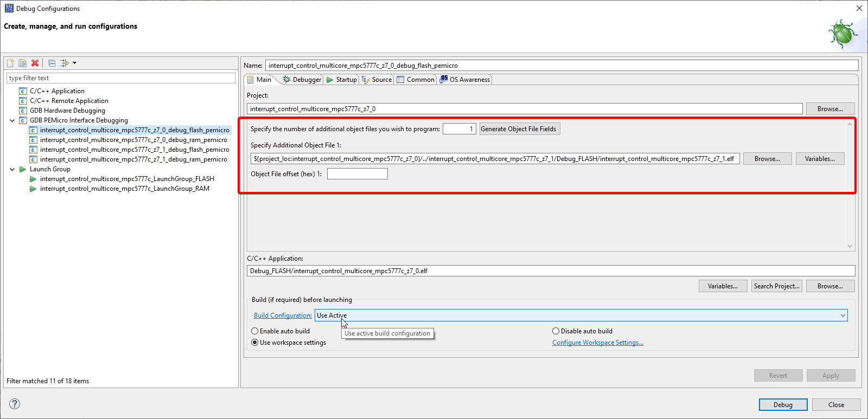
Task: Click the Duplicate launch configuration icon
Action: (22, 63)
